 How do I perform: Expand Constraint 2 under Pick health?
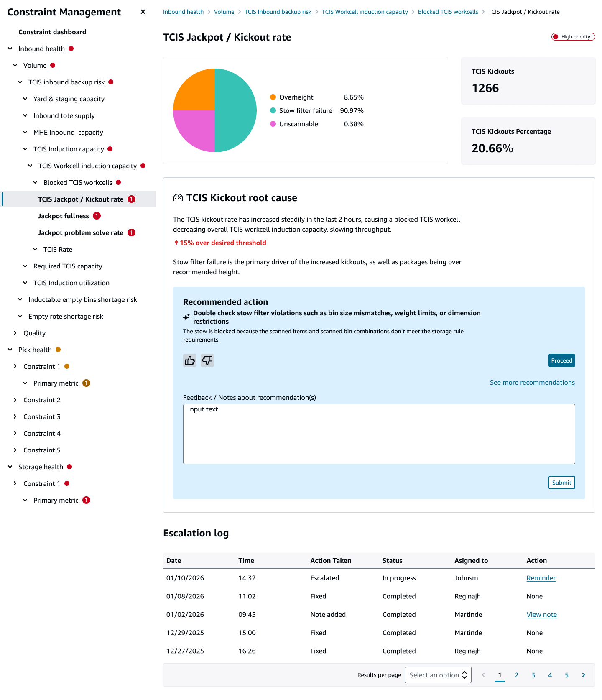[x=15, y=400]
